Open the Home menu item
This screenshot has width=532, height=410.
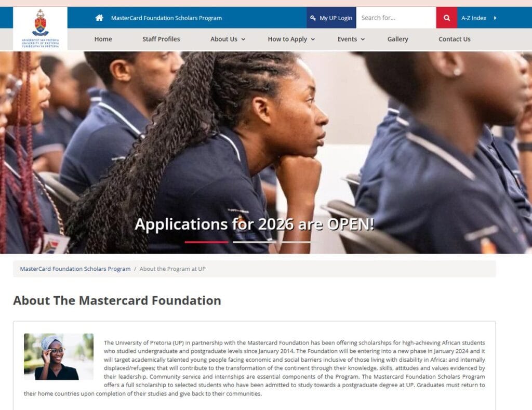[x=103, y=39]
